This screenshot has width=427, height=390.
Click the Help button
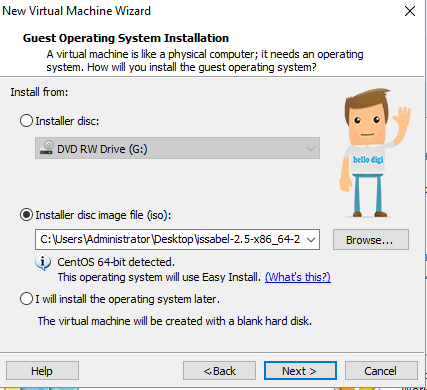42,371
